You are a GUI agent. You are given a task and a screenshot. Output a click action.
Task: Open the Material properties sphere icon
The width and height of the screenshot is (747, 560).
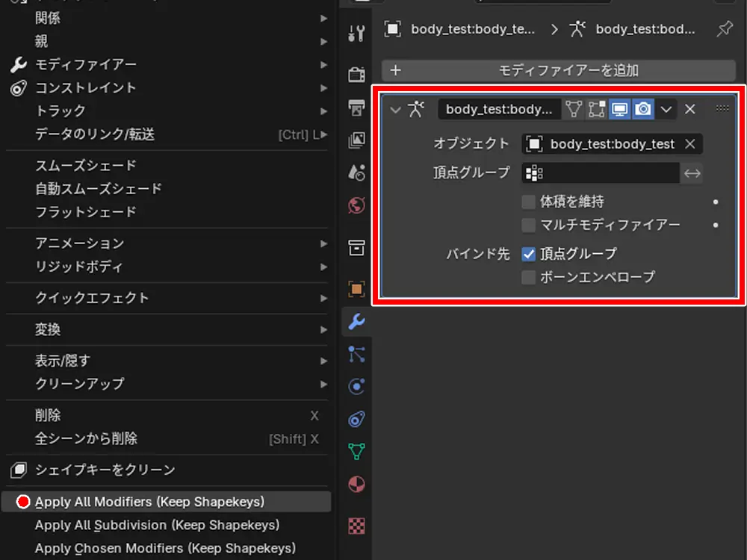(x=357, y=485)
